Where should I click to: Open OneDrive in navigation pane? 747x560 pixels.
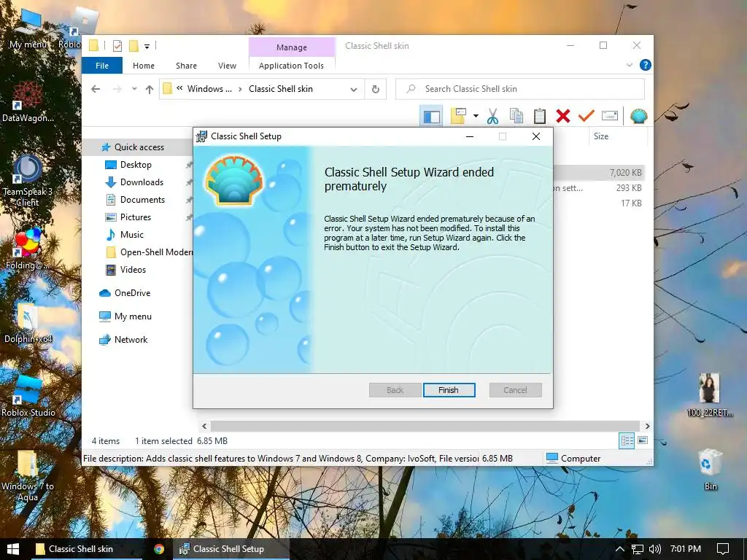(132, 293)
